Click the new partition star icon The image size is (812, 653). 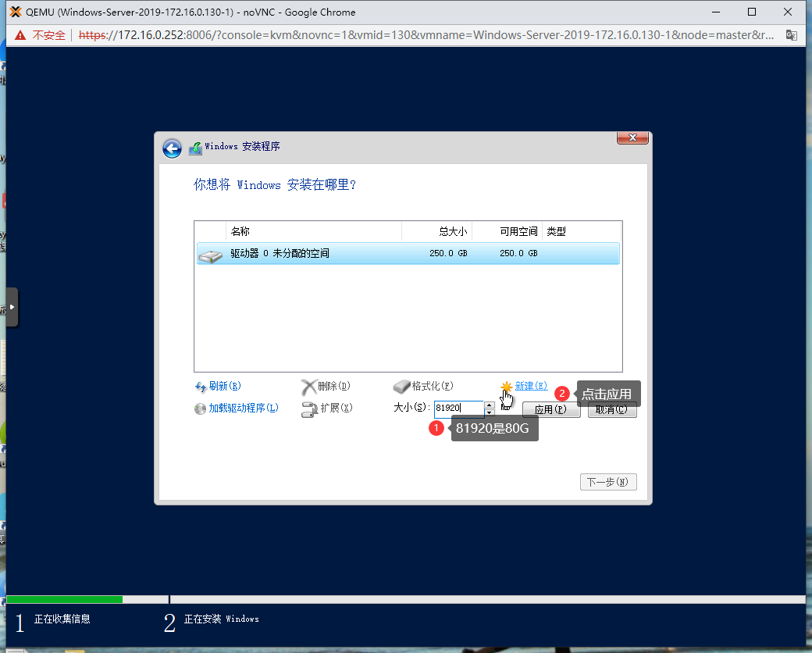pos(507,387)
